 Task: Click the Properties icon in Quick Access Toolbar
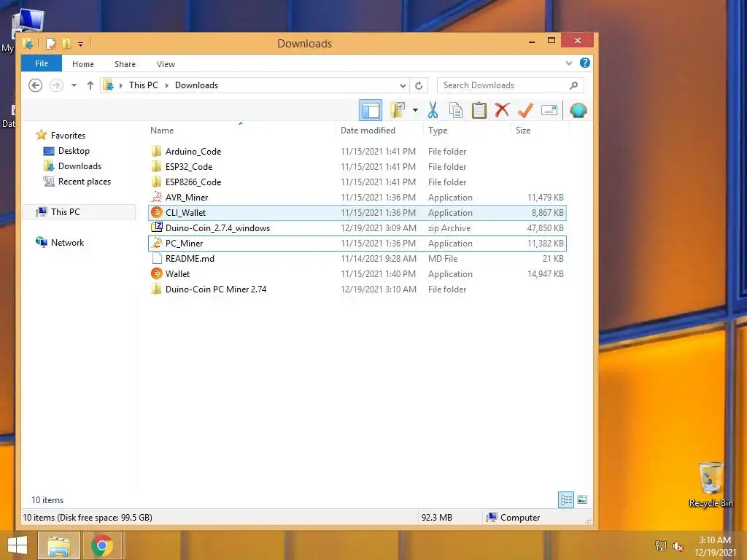pyautogui.click(x=50, y=44)
